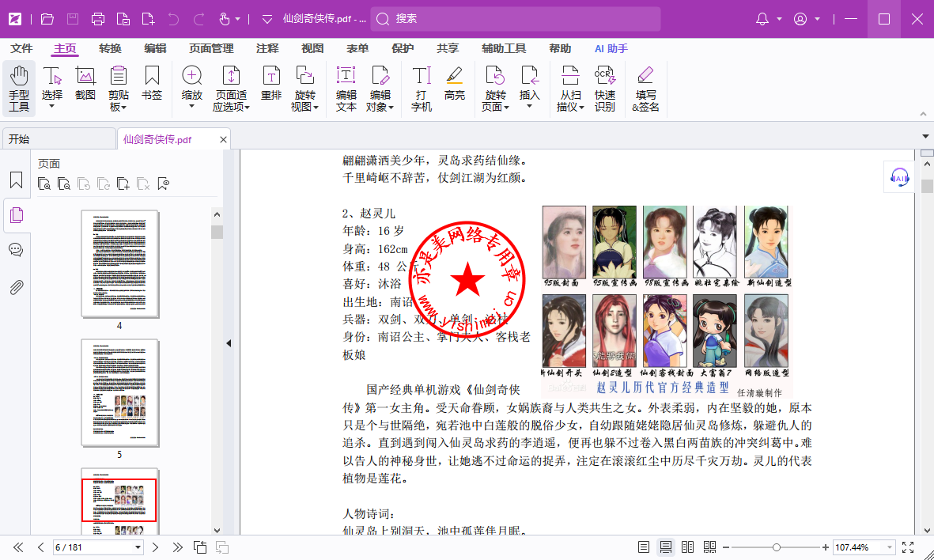Zoom out with the minus button

pyautogui.click(x=725, y=547)
